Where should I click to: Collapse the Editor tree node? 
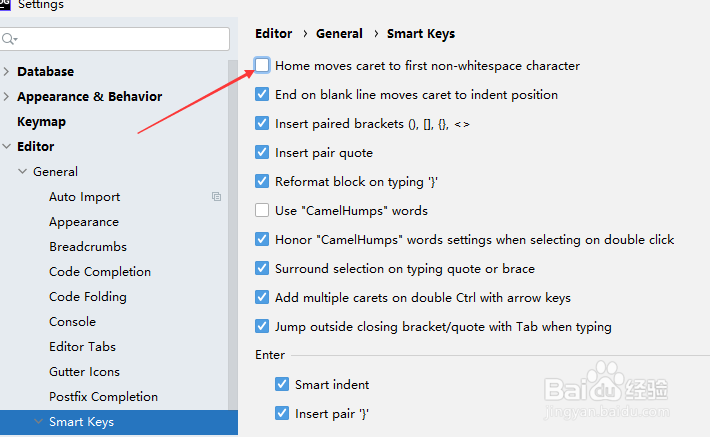point(7,147)
